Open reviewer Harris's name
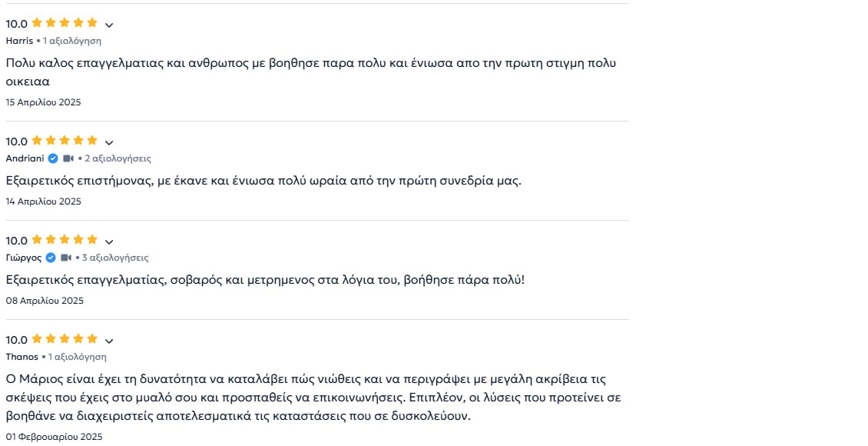This screenshot has height=446, width=868. tap(19, 41)
